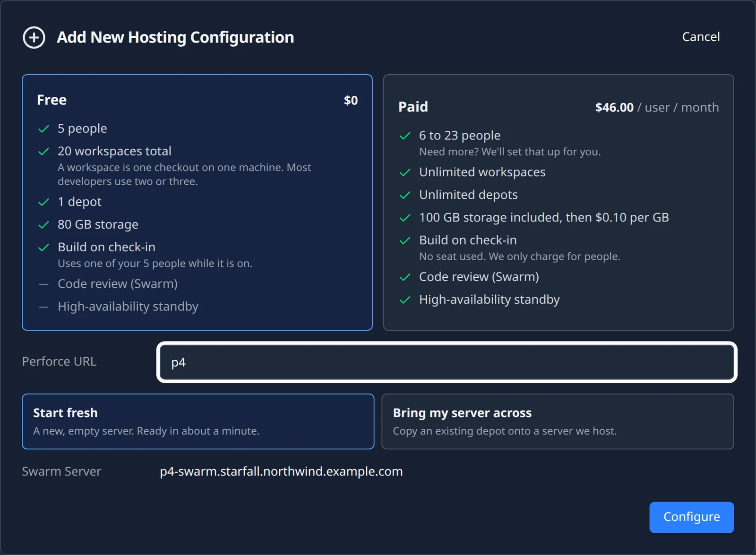Click the p4-swarm.starfall.northwind.example.com server address
The height and width of the screenshot is (555, 756).
(x=281, y=471)
